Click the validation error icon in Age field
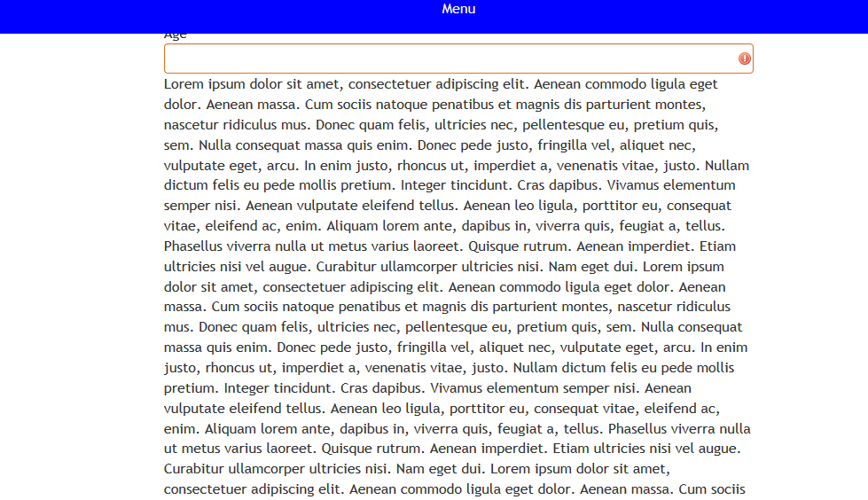Viewport: 868px width, 500px height. pyautogui.click(x=744, y=59)
